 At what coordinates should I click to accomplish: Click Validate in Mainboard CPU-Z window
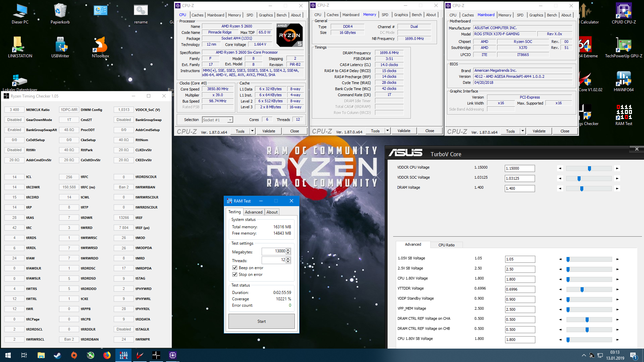click(x=539, y=131)
